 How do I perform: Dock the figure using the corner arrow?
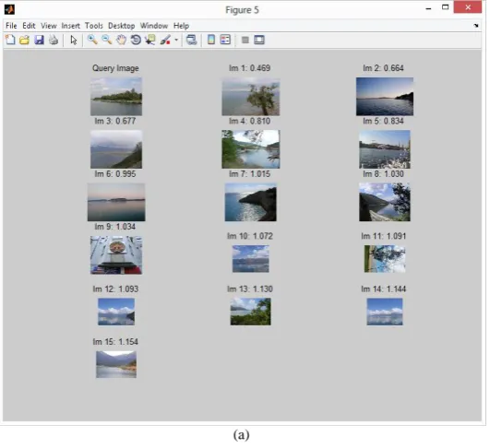pos(476,26)
